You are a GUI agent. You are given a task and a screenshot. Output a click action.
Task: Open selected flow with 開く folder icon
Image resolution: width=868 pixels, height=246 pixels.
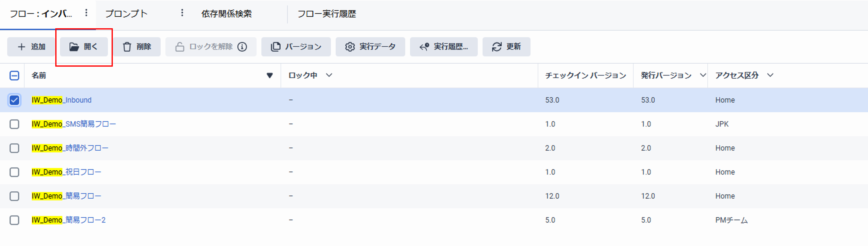pos(74,47)
